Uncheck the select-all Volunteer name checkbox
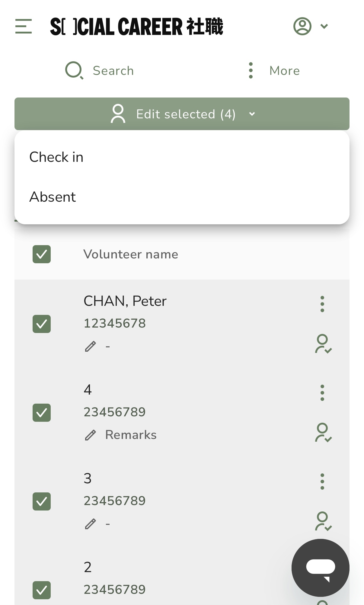Viewport: 364px width, 605px height. point(42,254)
